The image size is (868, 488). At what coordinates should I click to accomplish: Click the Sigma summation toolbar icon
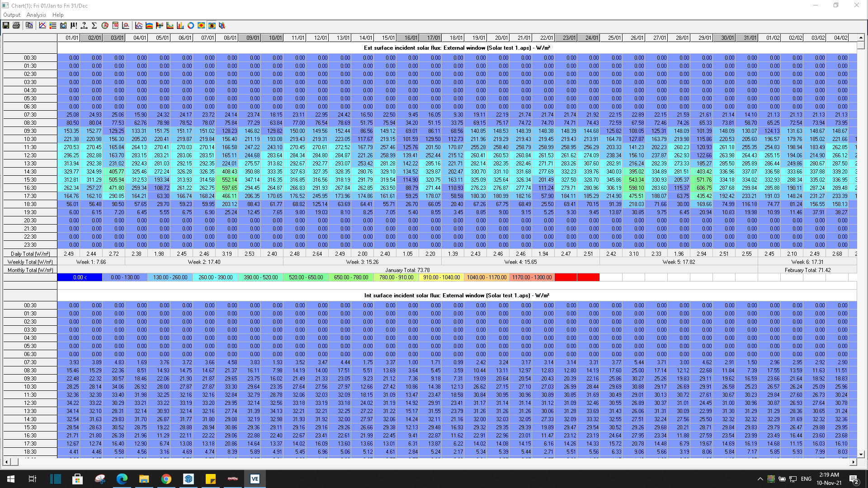[x=94, y=25]
